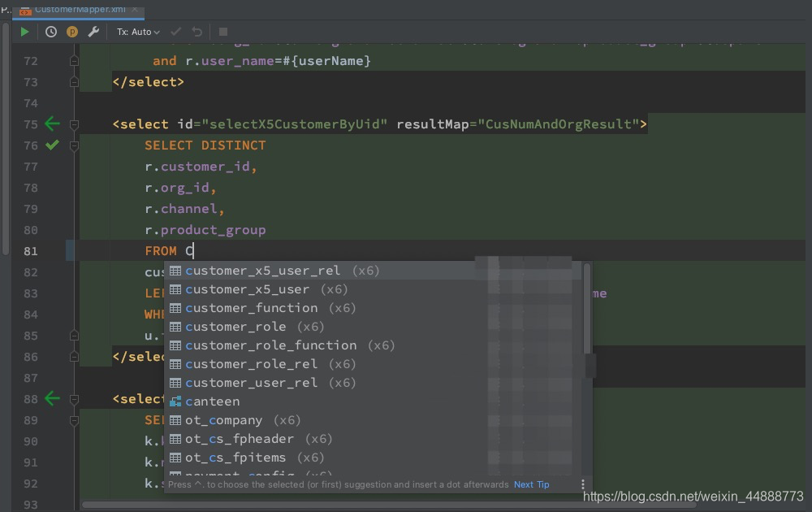Viewport: 812px width, 512px height.
Task: Click the parameters 'p' icon in the toolbar
Action: pos(71,31)
